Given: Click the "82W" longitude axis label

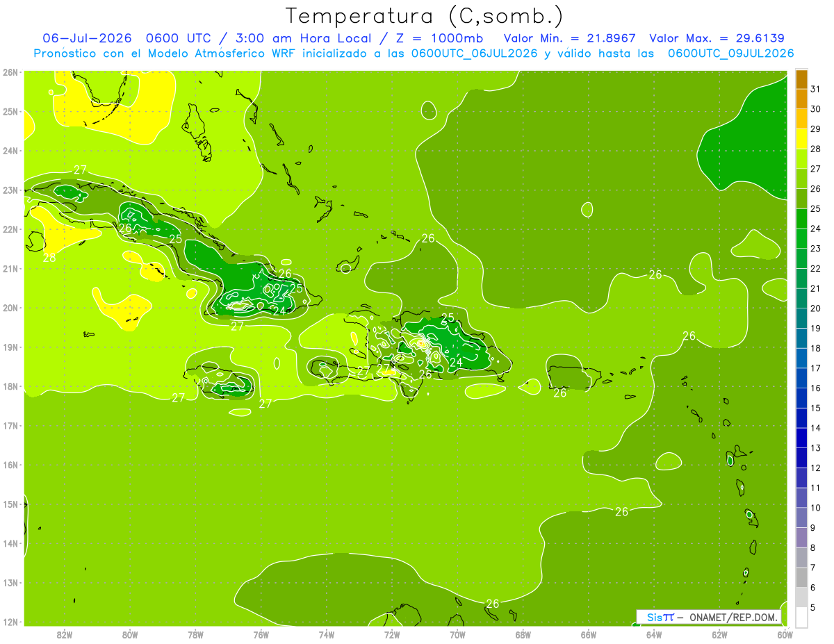Looking at the screenshot, I should tap(65, 634).
